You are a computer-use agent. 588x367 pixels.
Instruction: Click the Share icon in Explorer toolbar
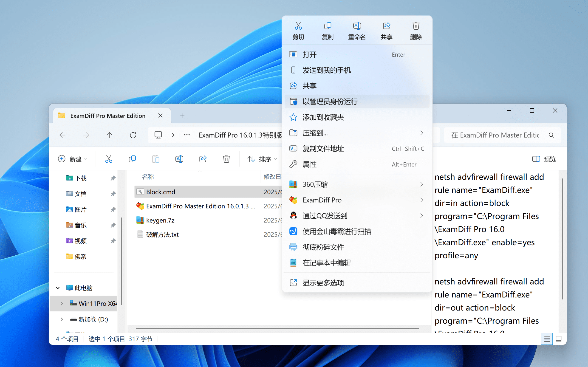pos(203,159)
